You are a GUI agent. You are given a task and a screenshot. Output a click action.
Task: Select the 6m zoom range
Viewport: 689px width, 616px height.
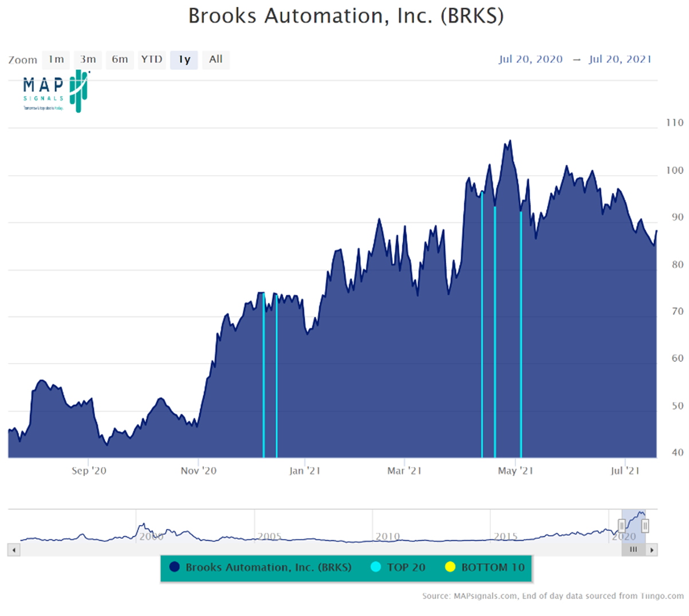tap(120, 60)
